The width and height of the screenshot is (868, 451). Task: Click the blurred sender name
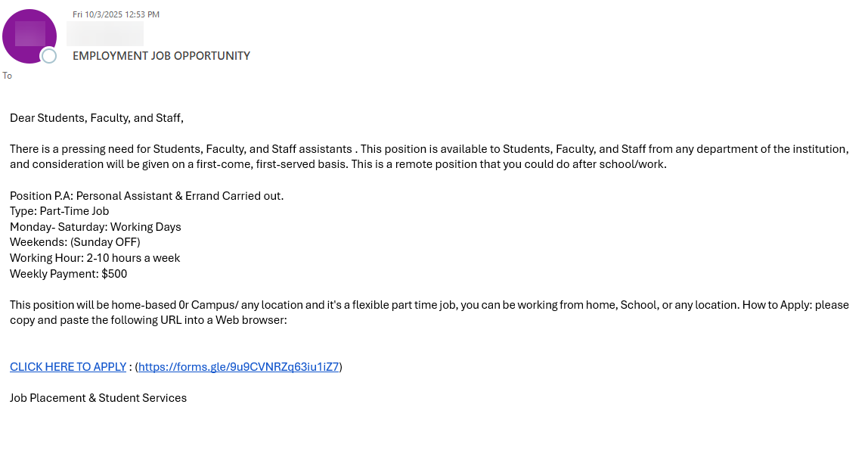(x=105, y=34)
